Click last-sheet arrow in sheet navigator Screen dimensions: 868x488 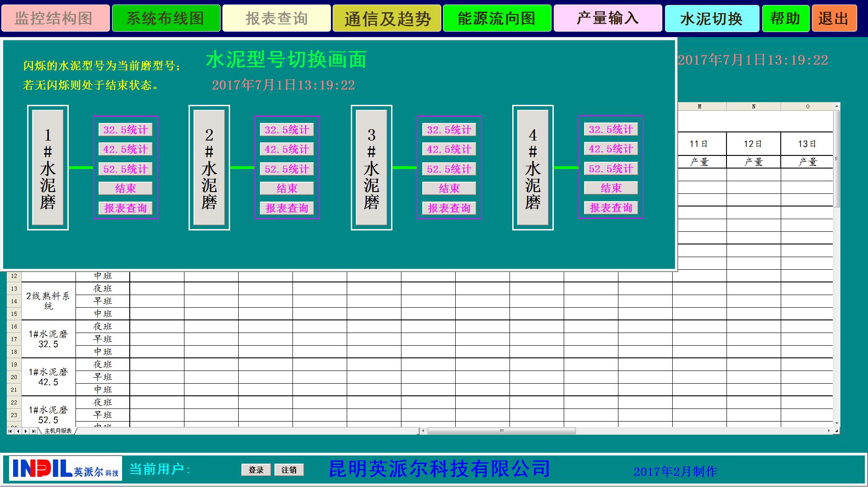(x=33, y=431)
